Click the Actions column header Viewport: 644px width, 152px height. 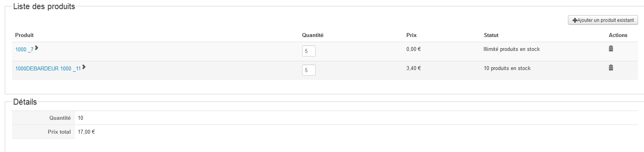coord(618,35)
